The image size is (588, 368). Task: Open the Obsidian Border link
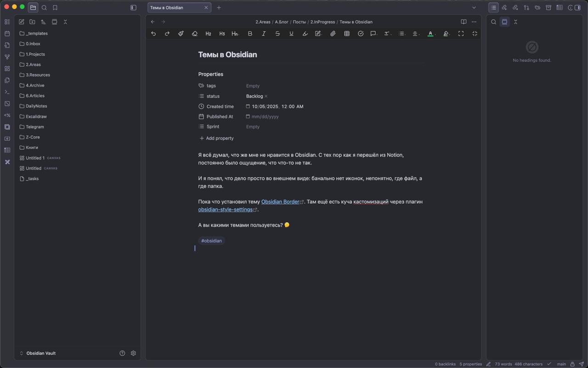(x=280, y=201)
